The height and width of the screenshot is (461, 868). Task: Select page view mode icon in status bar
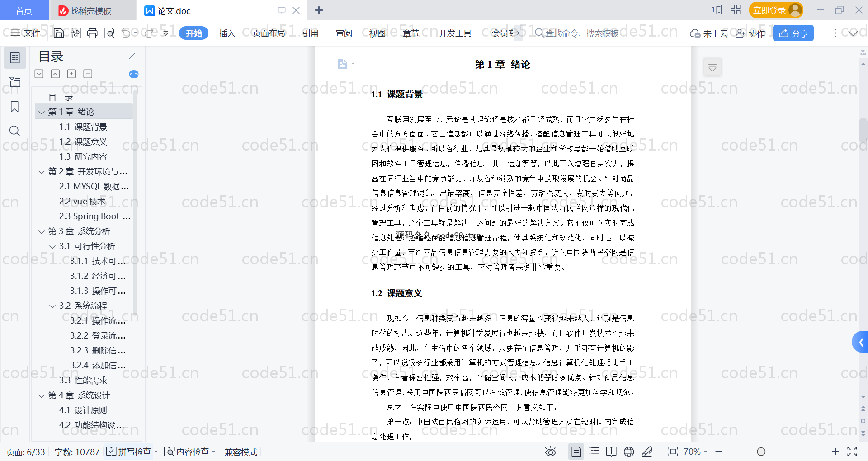(576, 452)
